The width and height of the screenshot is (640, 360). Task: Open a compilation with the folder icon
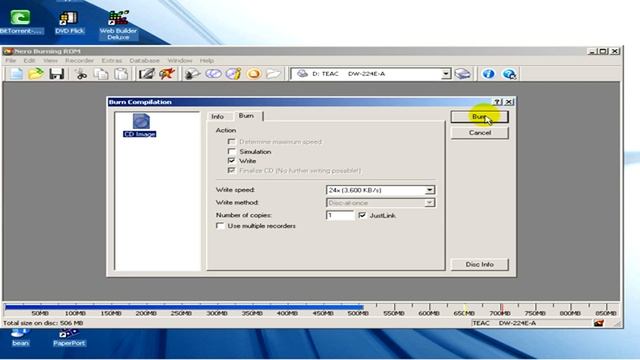point(36,74)
